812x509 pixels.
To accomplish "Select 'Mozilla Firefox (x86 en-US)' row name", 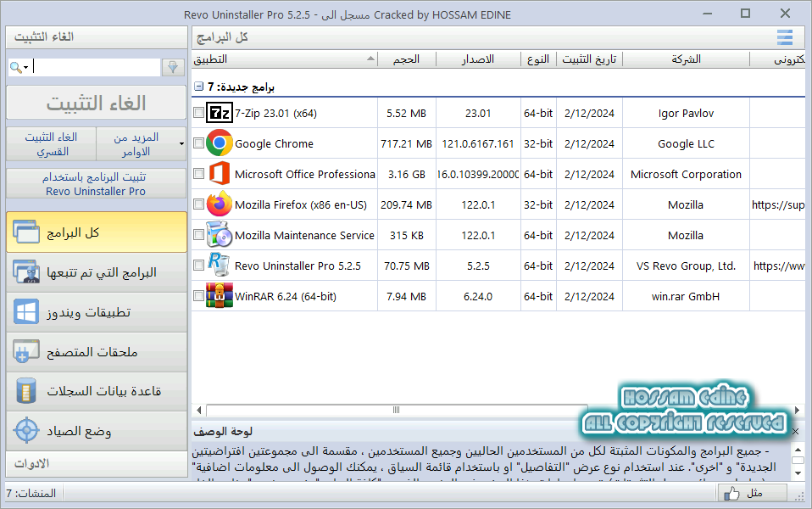I will coord(301,204).
